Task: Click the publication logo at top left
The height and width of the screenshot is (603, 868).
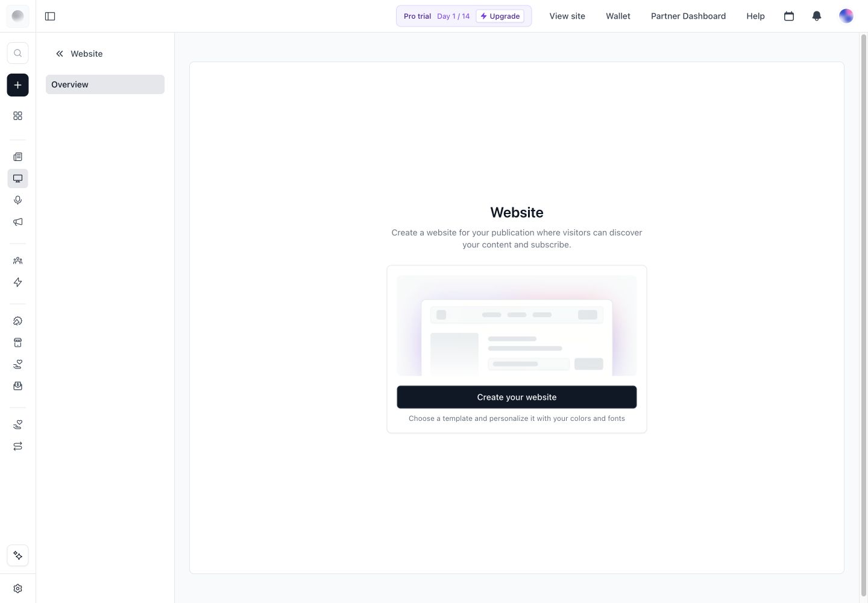Action: click(17, 16)
